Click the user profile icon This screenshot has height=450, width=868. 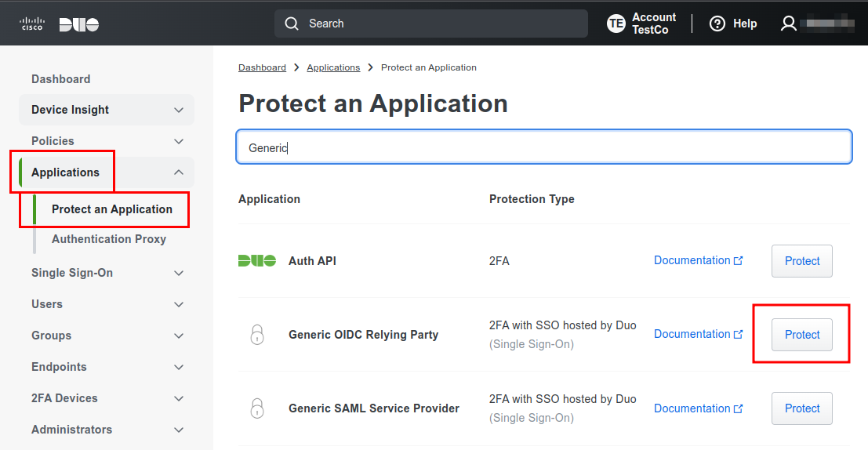(788, 24)
